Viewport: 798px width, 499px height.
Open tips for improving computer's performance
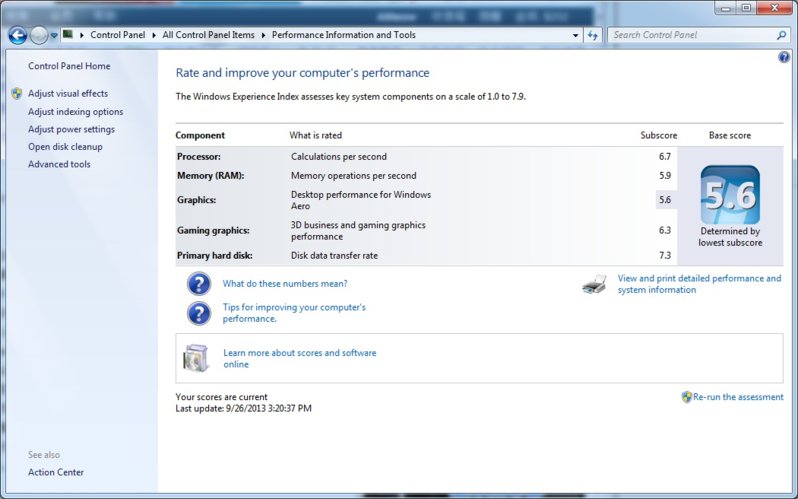click(294, 313)
